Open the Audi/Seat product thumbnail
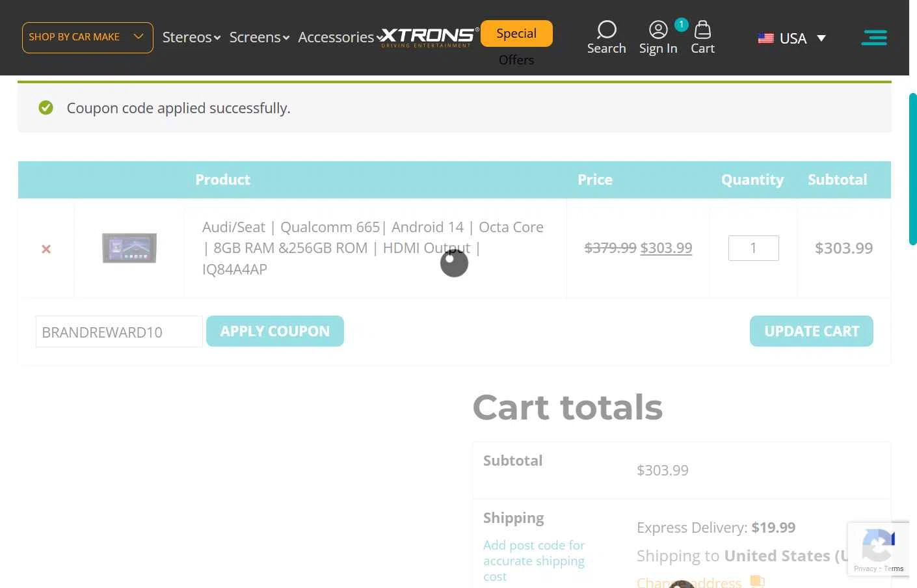917x588 pixels. pyautogui.click(x=129, y=248)
